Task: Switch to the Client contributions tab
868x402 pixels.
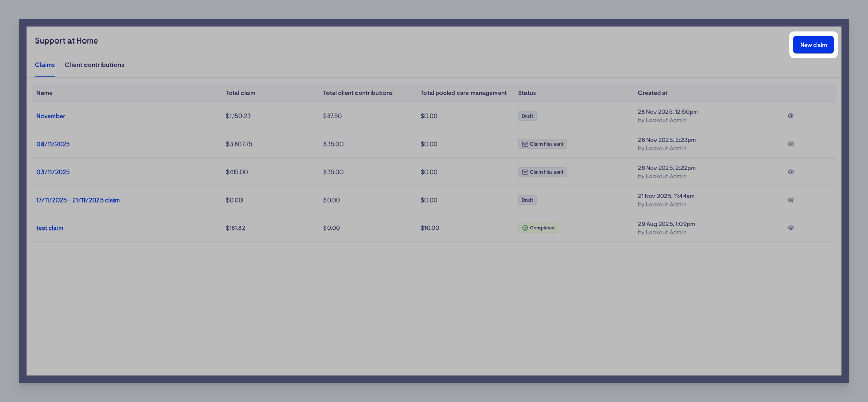Action: click(94, 65)
